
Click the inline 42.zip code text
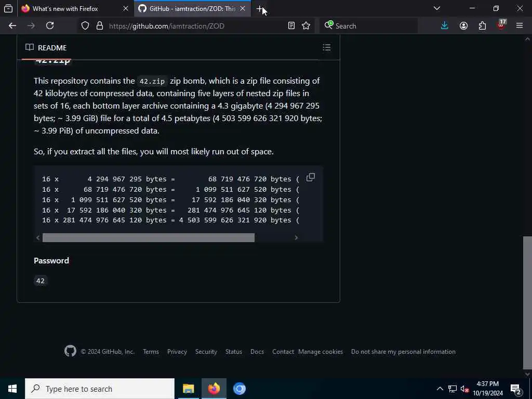152,82
